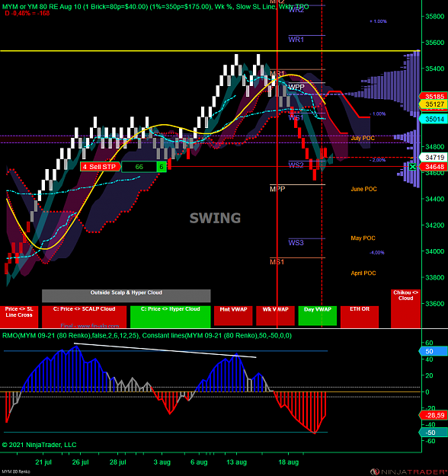
Task: Click the green '66' order quantity box
Action: [139, 167]
